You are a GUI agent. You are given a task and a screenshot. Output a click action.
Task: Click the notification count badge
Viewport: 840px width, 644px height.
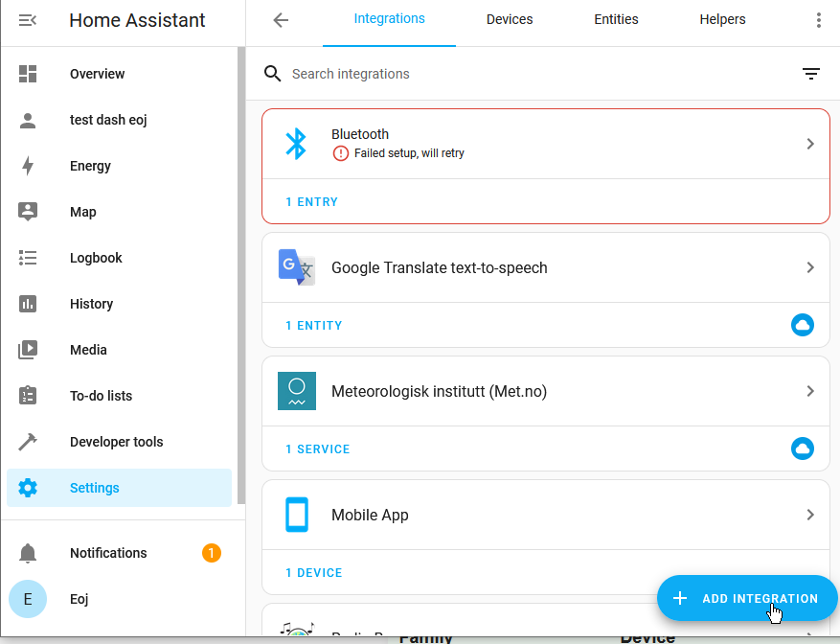(211, 553)
